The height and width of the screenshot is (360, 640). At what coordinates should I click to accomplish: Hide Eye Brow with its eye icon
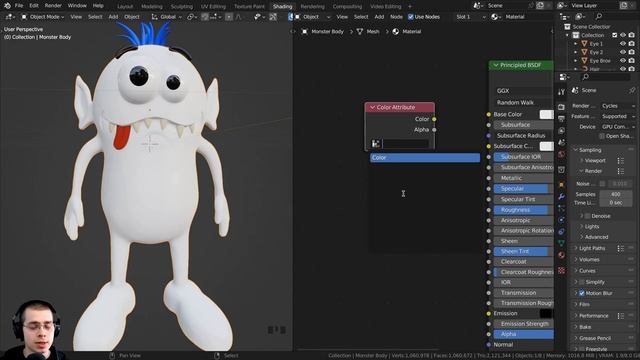[x=623, y=61]
